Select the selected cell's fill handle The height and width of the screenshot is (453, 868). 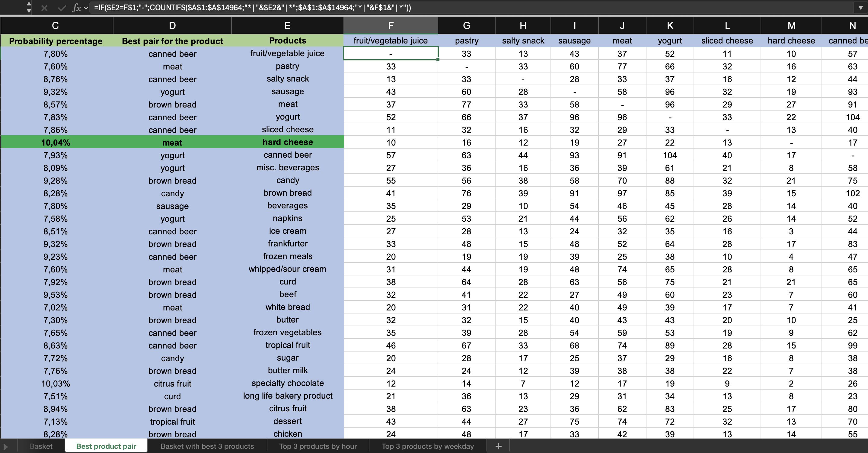[438, 60]
